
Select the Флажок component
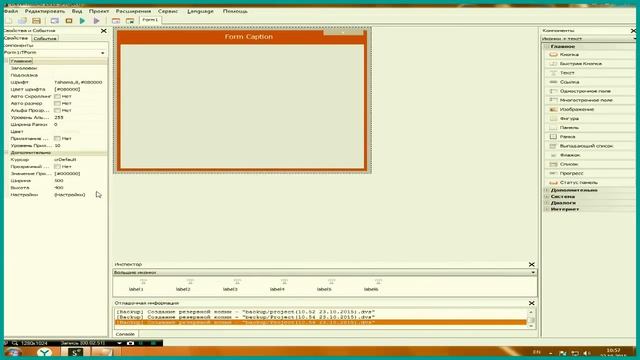pos(589,155)
